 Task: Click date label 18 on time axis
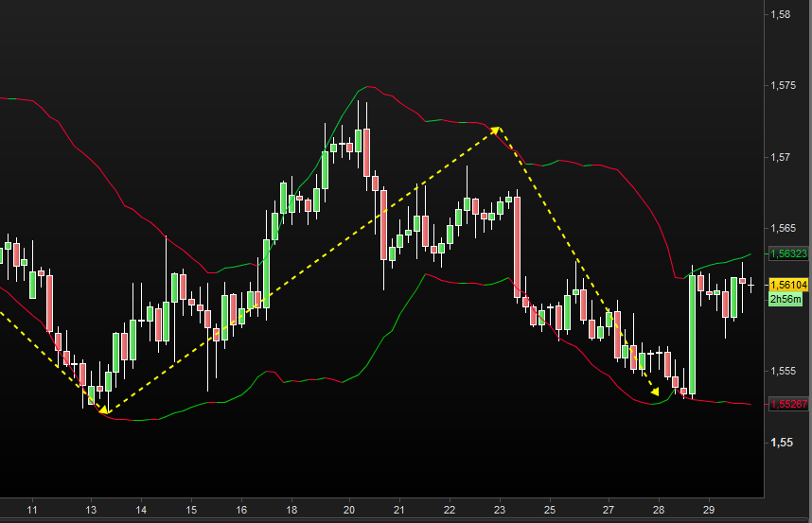[291, 510]
